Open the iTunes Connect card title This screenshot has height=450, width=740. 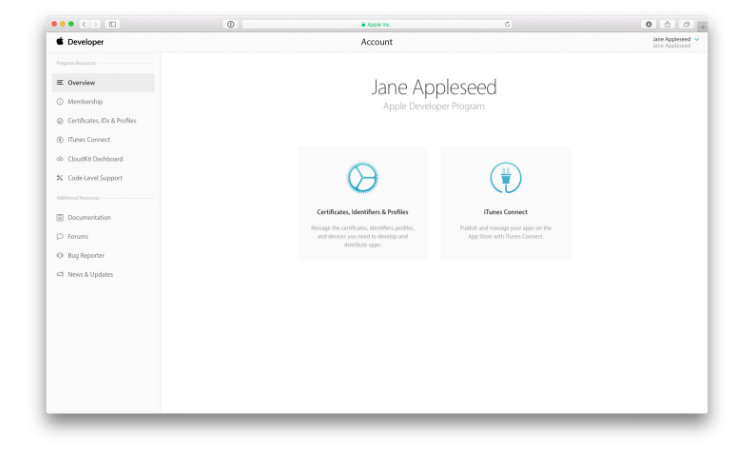coord(505,212)
